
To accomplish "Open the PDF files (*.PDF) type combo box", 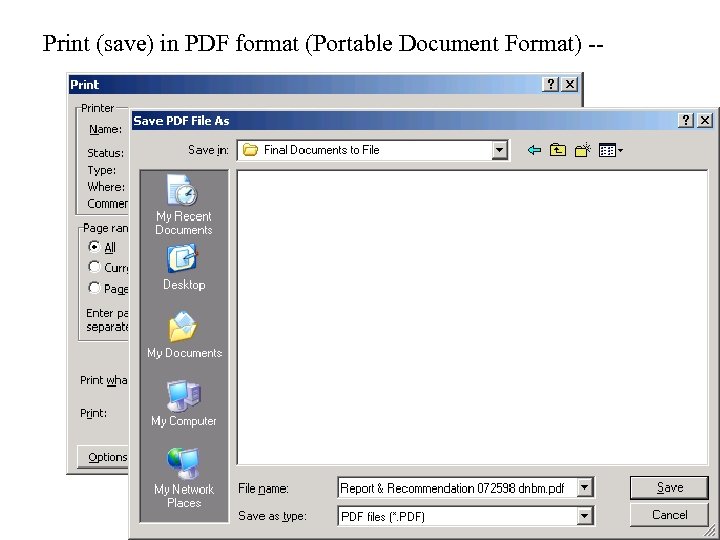I will click(466, 516).
